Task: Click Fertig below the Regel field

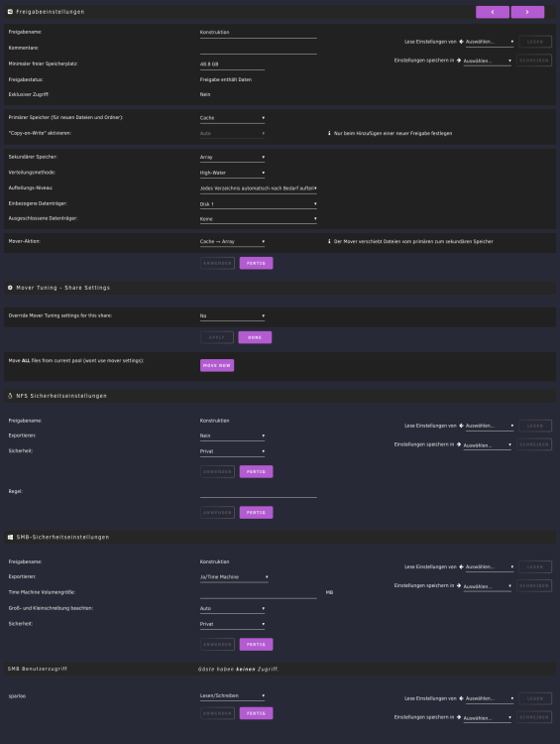Action: (256, 513)
